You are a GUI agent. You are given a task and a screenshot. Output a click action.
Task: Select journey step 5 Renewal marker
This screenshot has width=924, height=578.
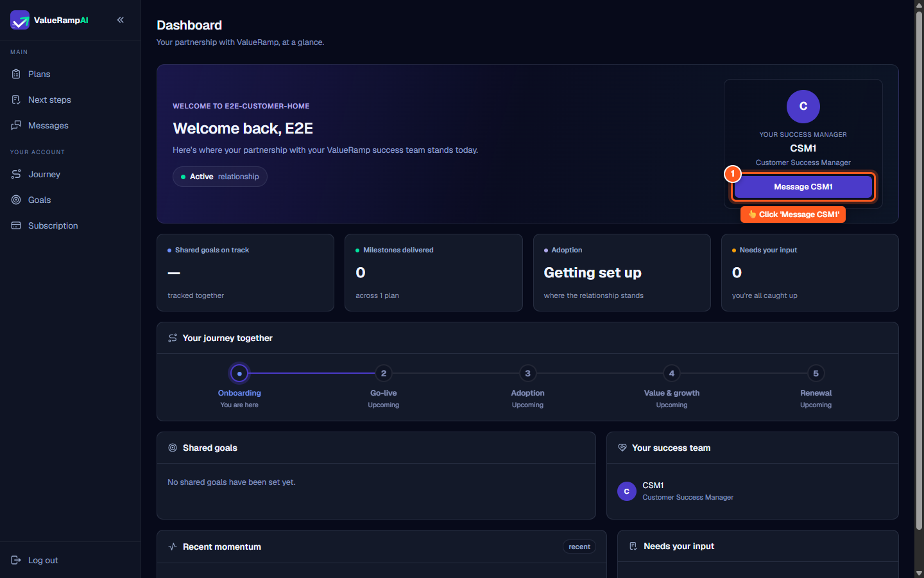[x=816, y=373]
